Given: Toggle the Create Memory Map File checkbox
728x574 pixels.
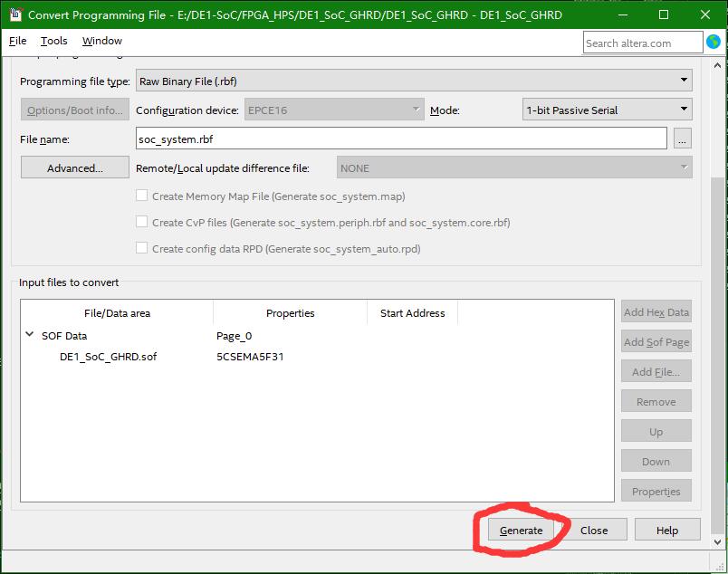Looking at the screenshot, I should 141,196.
